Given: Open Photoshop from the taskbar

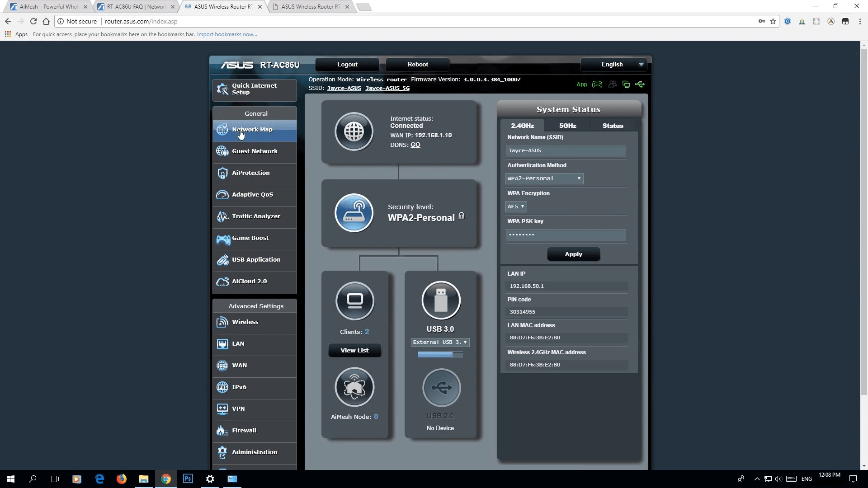Looking at the screenshot, I should tap(188, 479).
